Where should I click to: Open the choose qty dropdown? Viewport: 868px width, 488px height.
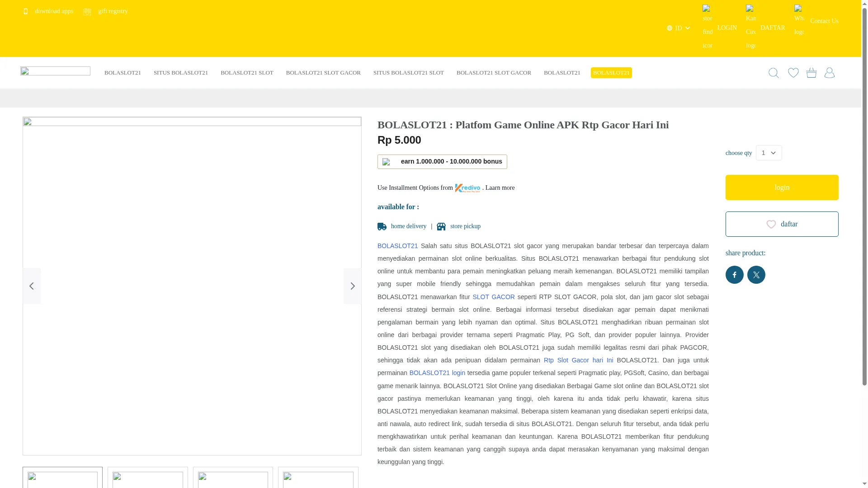click(x=769, y=153)
